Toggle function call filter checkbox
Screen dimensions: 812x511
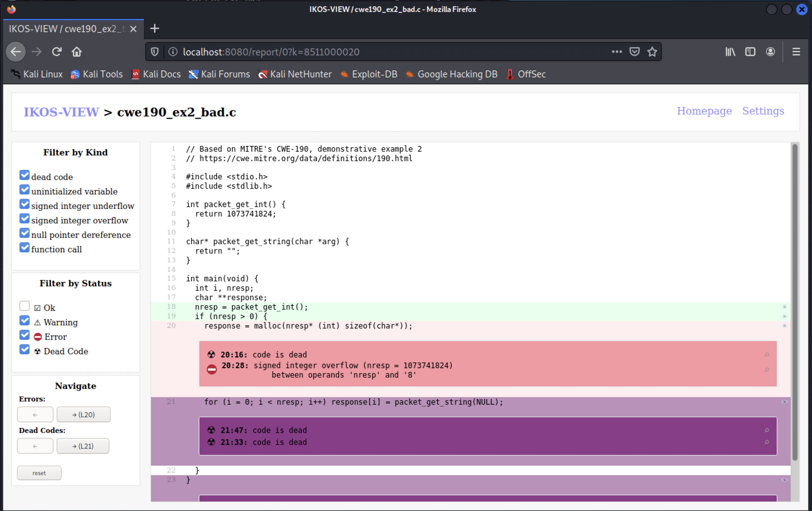pos(24,248)
